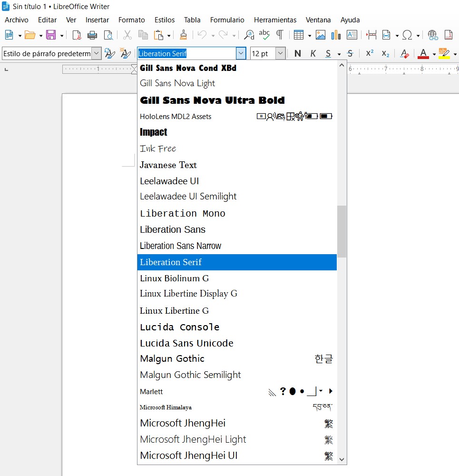This screenshot has height=476, width=459.
Task: Export directly as PDF
Action: [x=77, y=35]
